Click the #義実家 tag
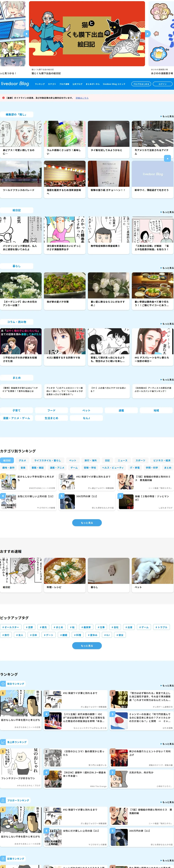The image size is (174, 868). coord(86,627)
